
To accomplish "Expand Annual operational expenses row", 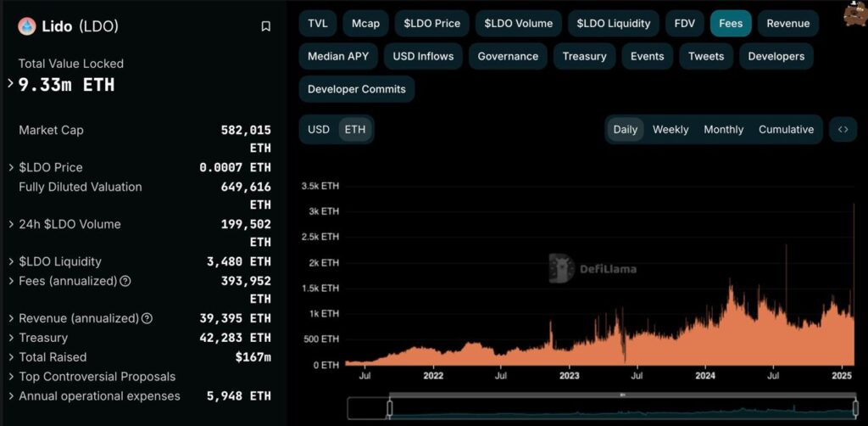I will (11, 396).
